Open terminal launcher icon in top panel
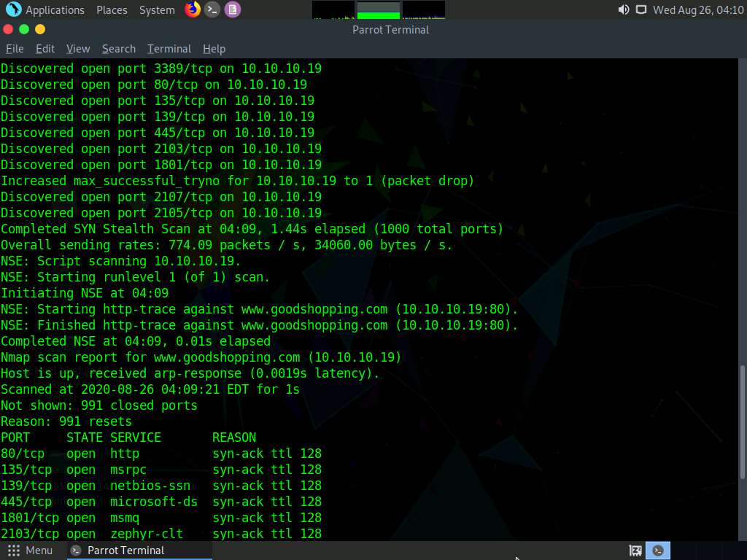This screenshot has width=747, height=560. [212, 9]
